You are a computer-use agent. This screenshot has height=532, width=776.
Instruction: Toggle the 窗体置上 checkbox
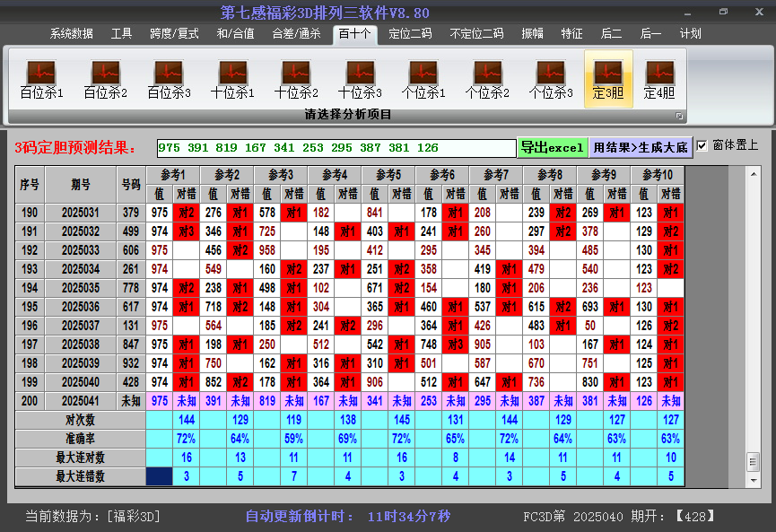[702, 146]
